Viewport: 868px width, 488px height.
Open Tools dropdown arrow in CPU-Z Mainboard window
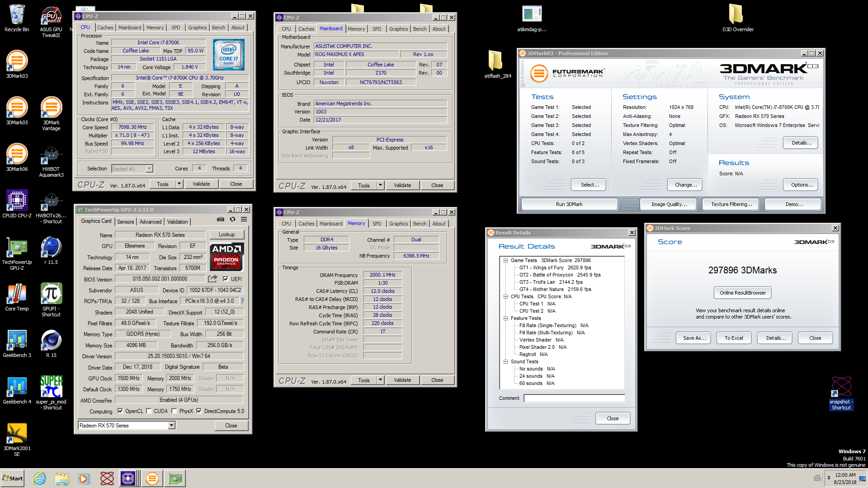380,185
